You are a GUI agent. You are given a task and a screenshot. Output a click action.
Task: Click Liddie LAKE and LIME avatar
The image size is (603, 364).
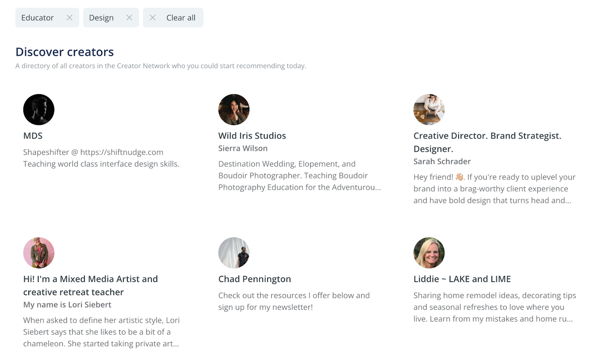tap(429, 253)
